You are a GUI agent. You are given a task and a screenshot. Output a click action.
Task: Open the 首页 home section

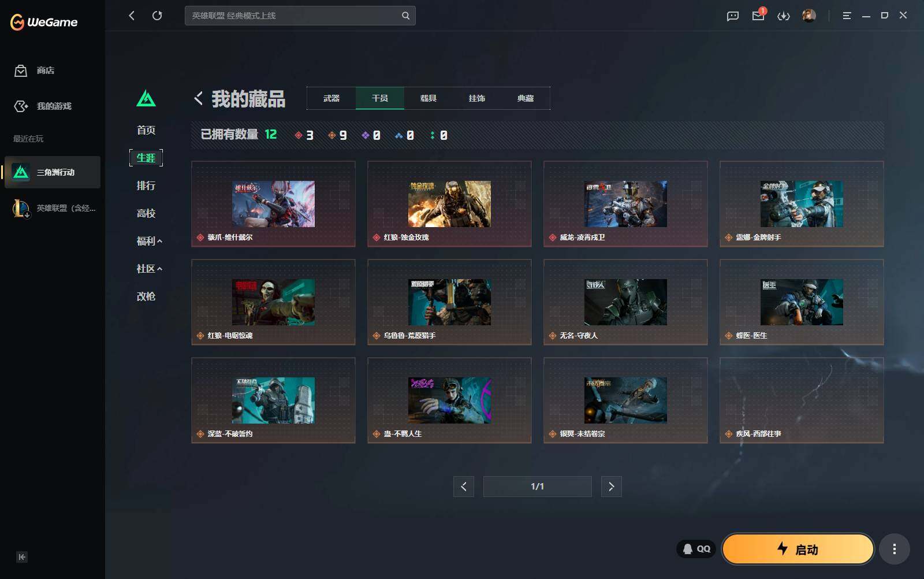146,130
